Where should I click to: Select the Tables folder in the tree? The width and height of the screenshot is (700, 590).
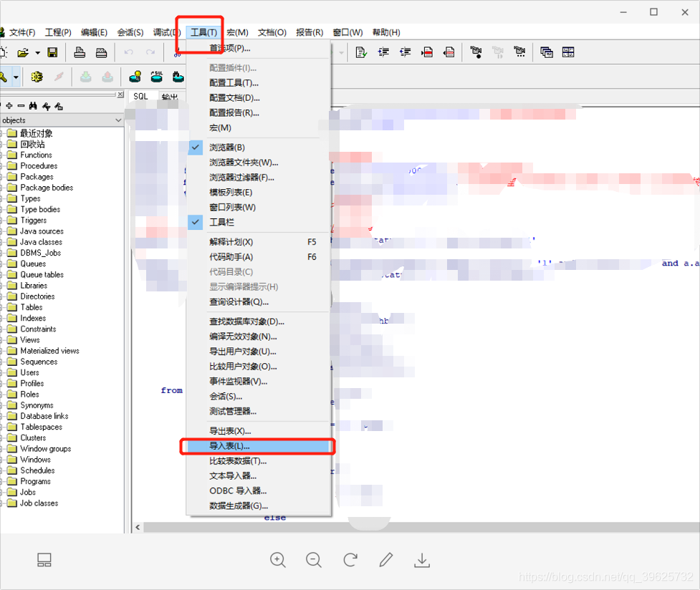[32, 307]
